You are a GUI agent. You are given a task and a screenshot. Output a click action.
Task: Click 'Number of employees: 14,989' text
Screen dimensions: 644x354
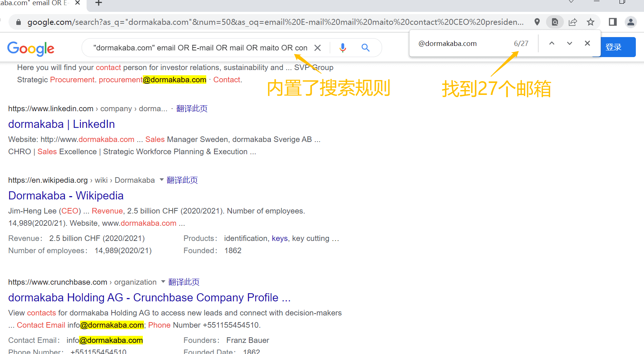click(x=80, y=251)
